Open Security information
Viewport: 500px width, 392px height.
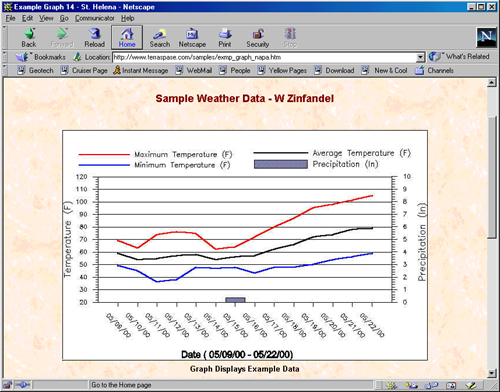pos(258,38)
